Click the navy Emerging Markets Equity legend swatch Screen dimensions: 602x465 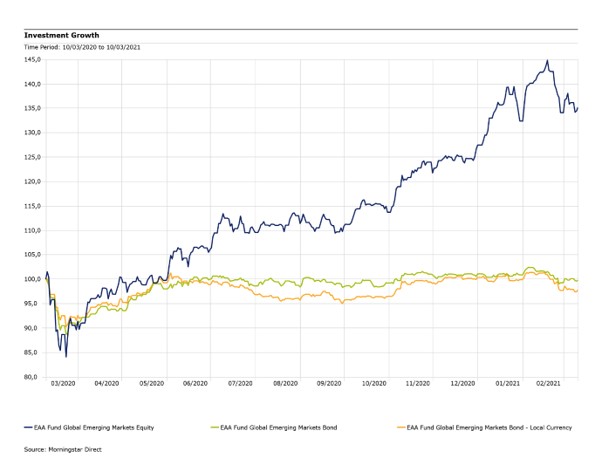tap(27, 427)
